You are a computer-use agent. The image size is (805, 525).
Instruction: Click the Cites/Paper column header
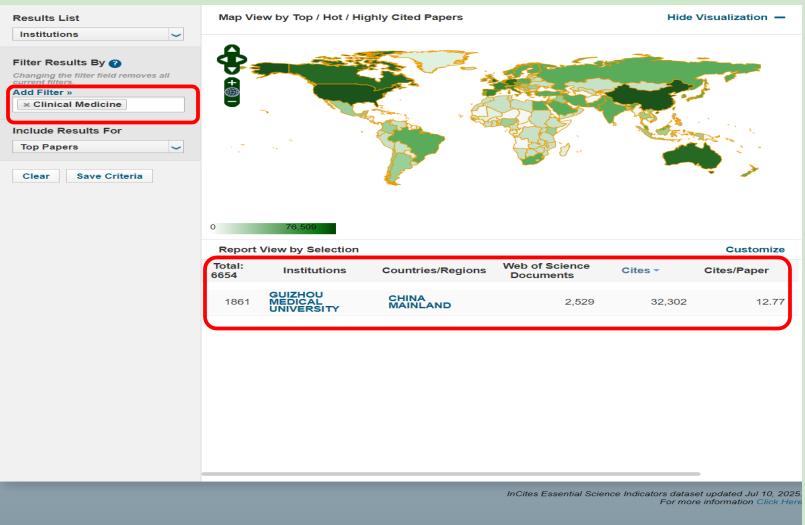tap(736, 270)
